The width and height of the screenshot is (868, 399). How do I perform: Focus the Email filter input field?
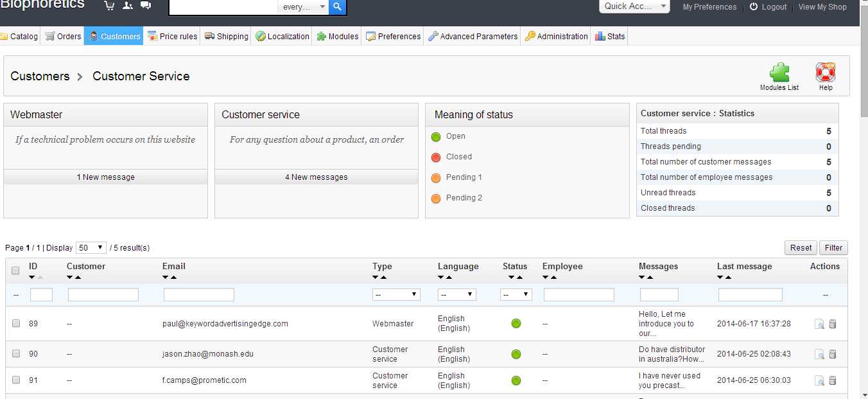tap(199, 294)
